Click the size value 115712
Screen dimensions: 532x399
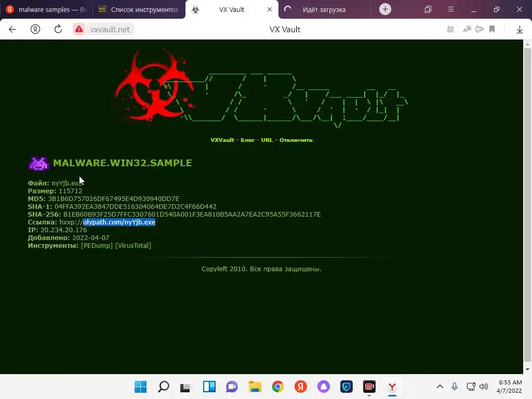coord(71,191)
